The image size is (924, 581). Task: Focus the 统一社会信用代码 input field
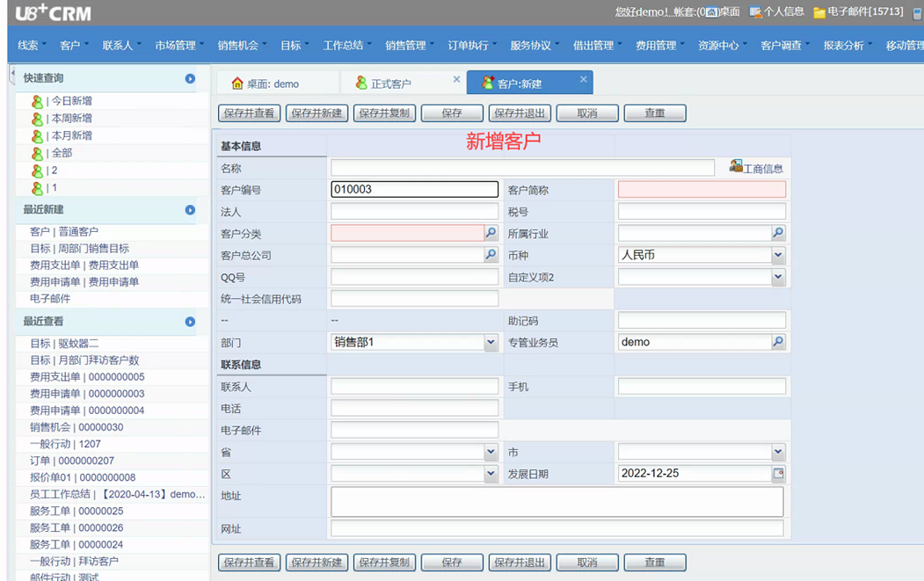[x=415, y=299]
